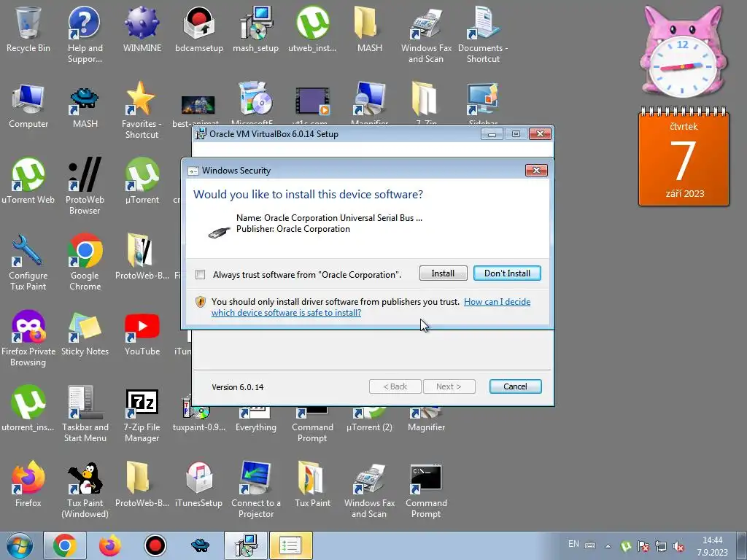Screen dimensions: 747x560
Task: Select the utweb_installer desktop icon
Action: [312, 29]
